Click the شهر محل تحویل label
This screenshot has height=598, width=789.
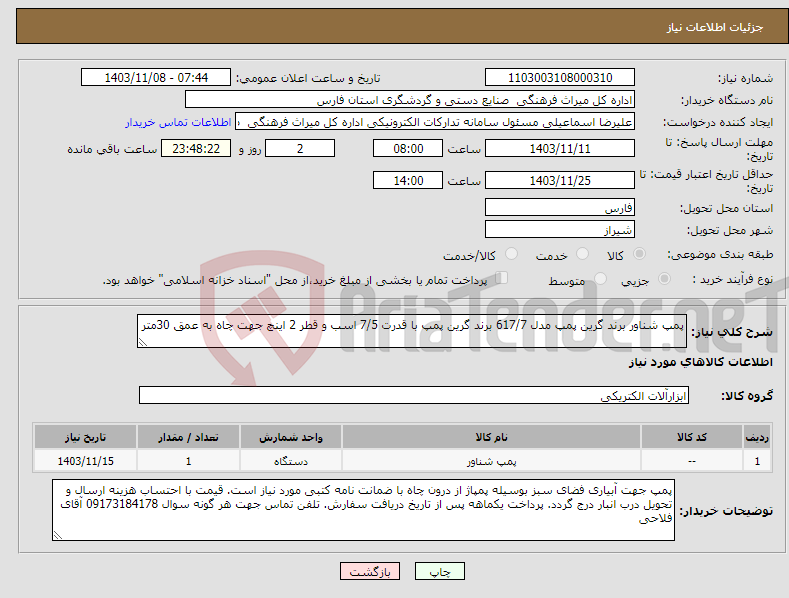tap(730, 230)
